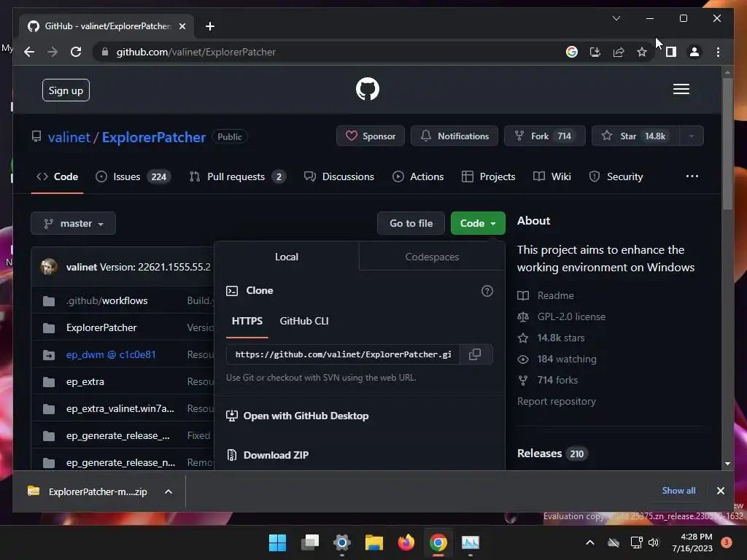747x560 pixels.
Task: Click Chrome's back arrow
Action: (29, 52)
